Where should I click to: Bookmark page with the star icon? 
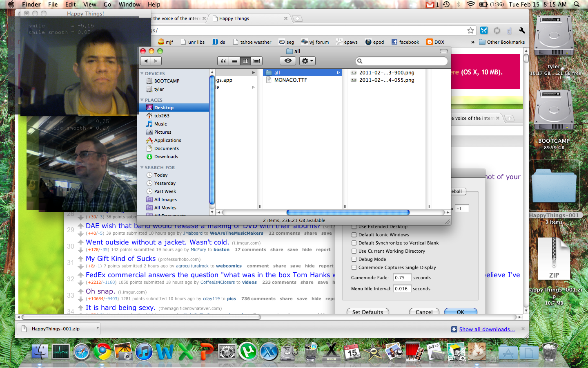[470, 31]
